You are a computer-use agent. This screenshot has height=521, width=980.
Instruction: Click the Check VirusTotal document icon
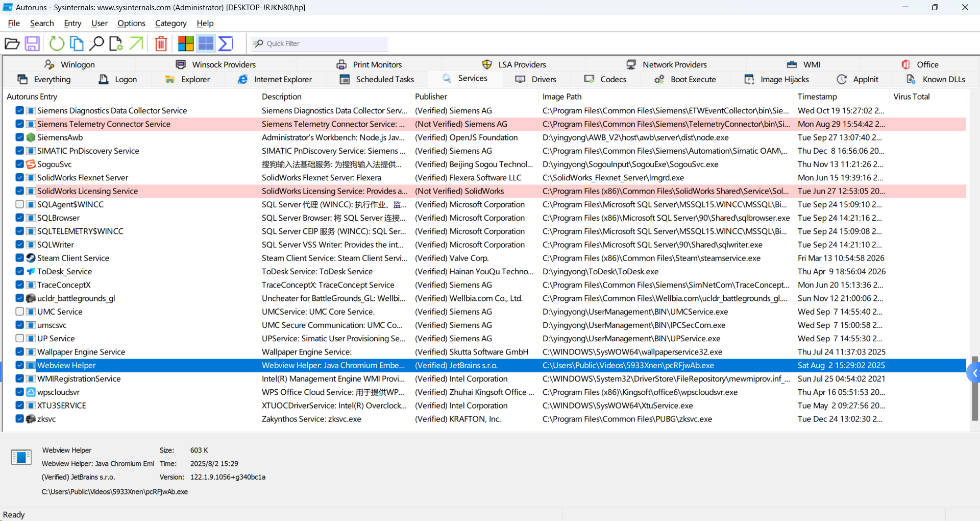coord(116,43)
